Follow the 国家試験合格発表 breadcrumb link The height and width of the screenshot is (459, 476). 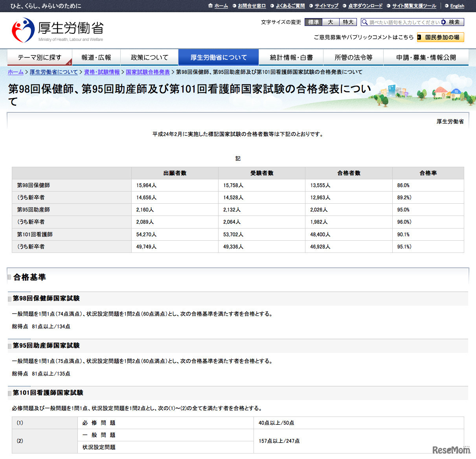[148, 72]
